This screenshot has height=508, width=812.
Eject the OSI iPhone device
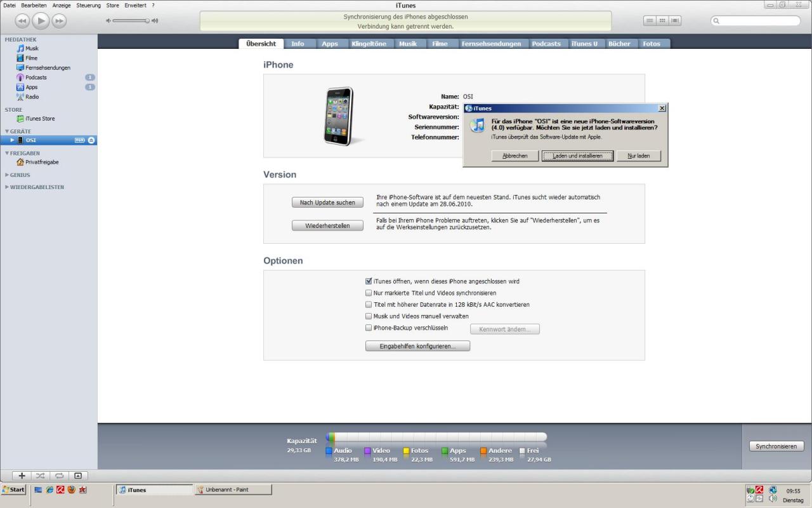click(x=91, y=140)
